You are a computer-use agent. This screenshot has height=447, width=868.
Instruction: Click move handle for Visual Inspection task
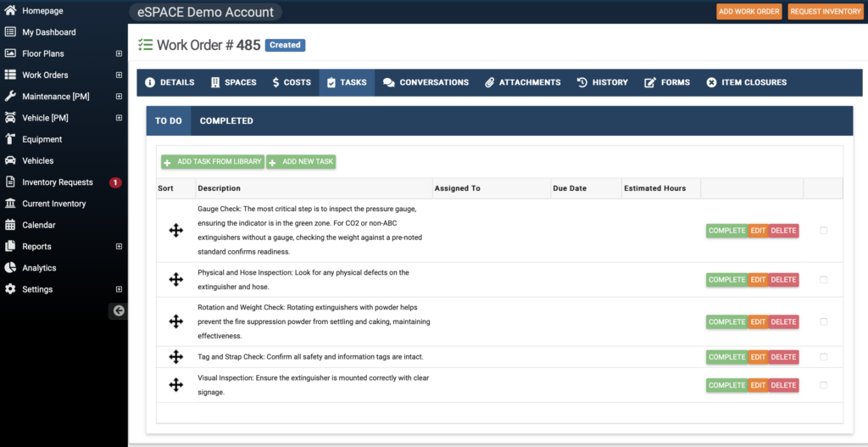[176, 385]
